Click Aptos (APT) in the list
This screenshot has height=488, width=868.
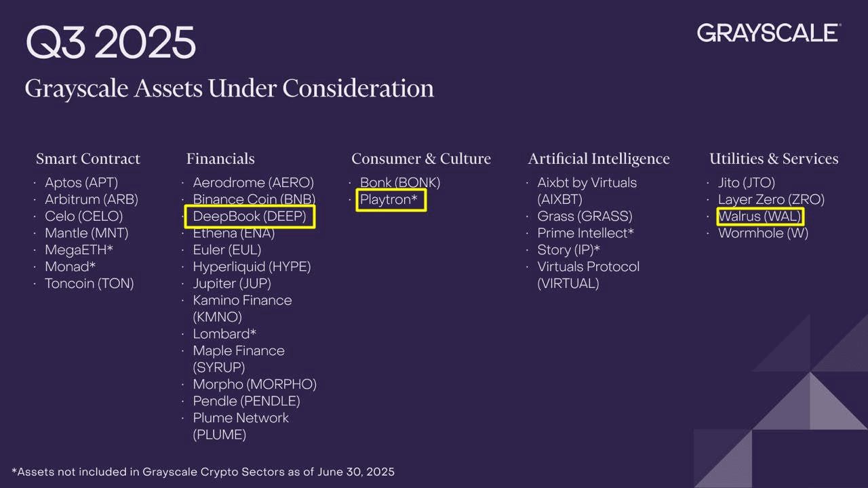coord(81,183)
